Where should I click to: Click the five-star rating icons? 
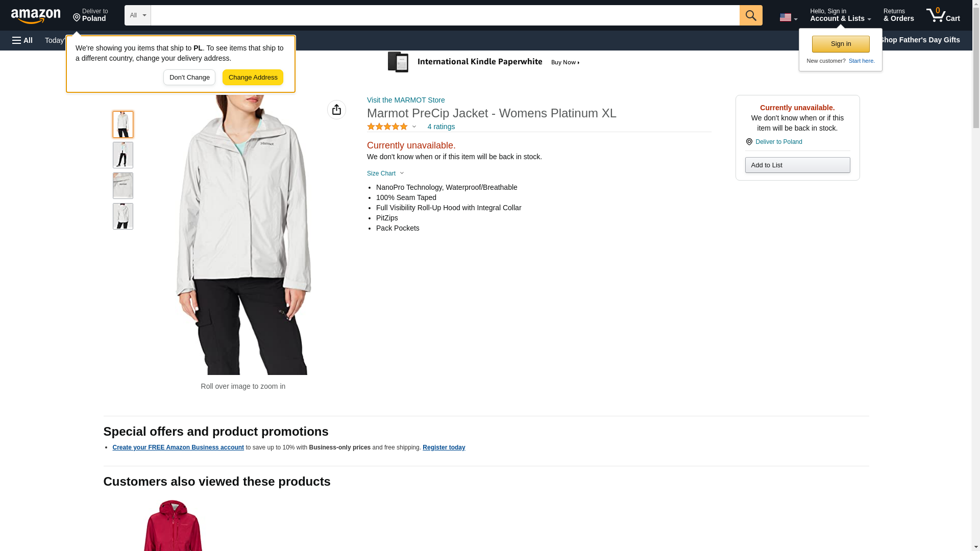(x=387, y=127)
